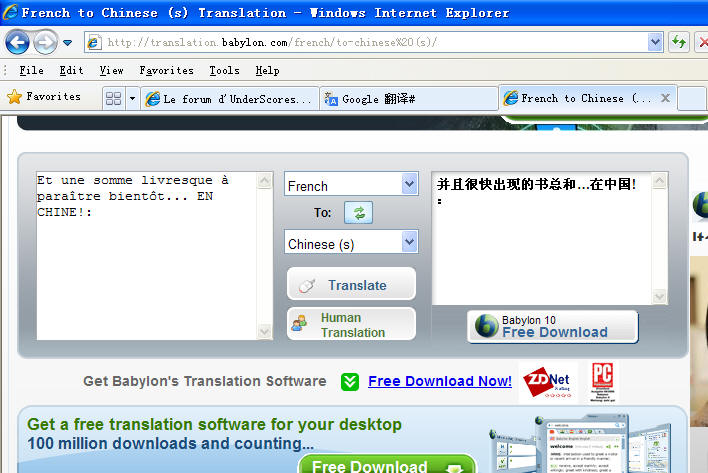Open the Free Download Now! link
This screenshot has width=708, height=473.
(x=440, y=381)
